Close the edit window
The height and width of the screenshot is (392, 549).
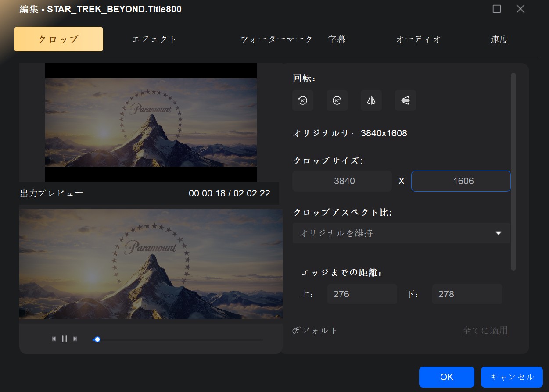520,9
